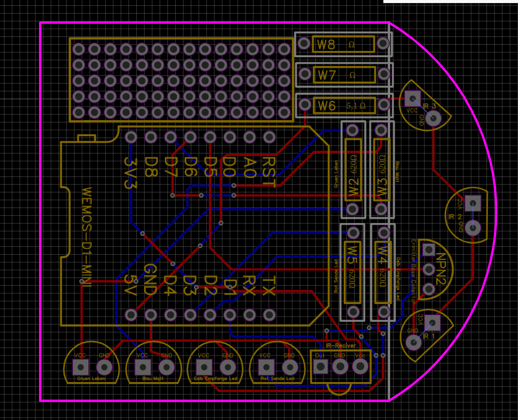Select the W8 resistor footprint

pyautogui.click(x=343, y=44)
